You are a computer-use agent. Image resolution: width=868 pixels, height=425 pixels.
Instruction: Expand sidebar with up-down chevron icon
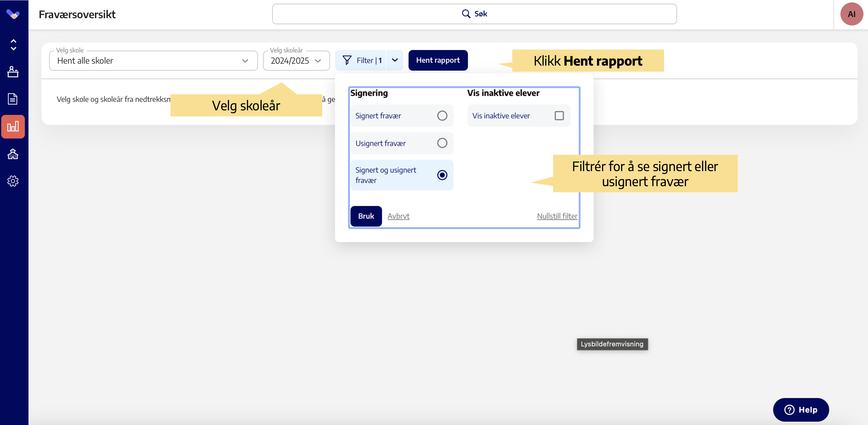click(14, 44)
